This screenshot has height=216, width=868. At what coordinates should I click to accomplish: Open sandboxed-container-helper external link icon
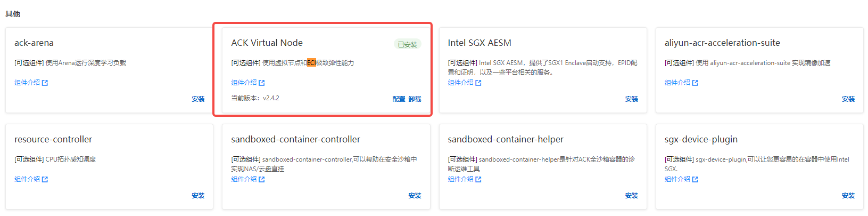tap(478, 180)
